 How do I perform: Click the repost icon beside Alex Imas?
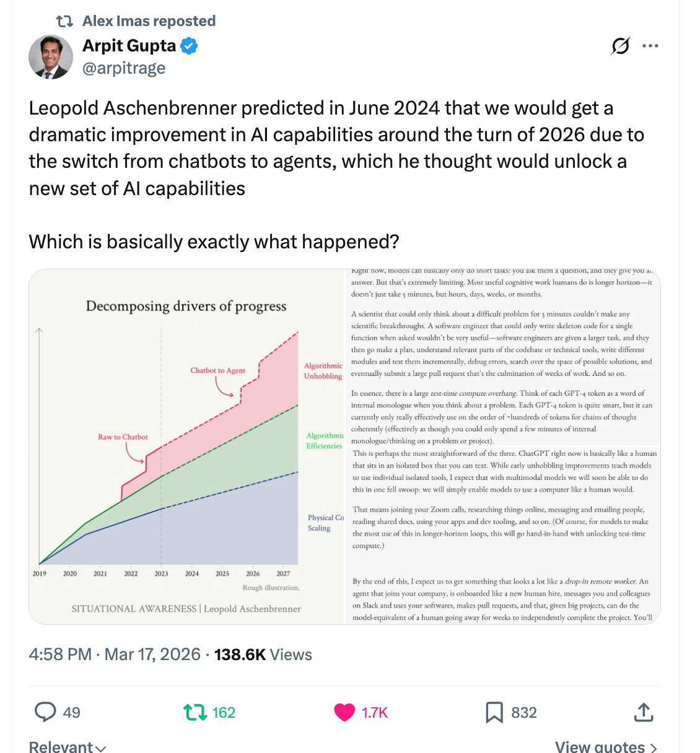[x=64, y=21]
